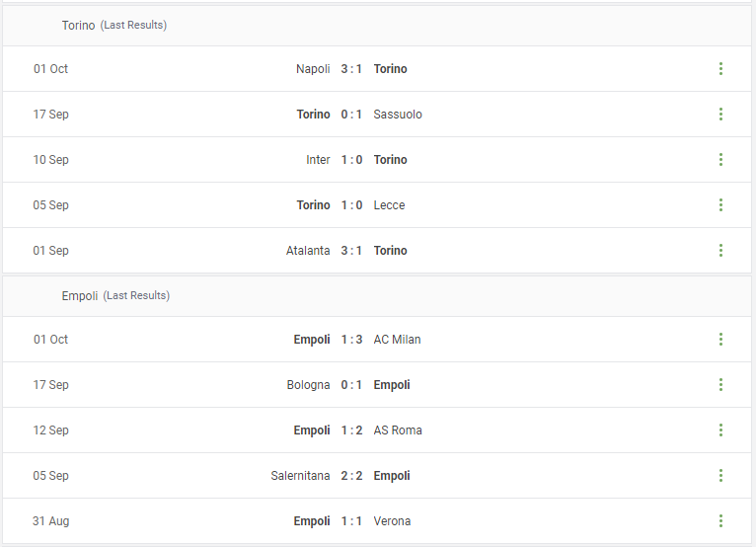756x547 pixels.
Task: Open three-dot menu for Atalanta vs Torino
Action: point(720,250)
